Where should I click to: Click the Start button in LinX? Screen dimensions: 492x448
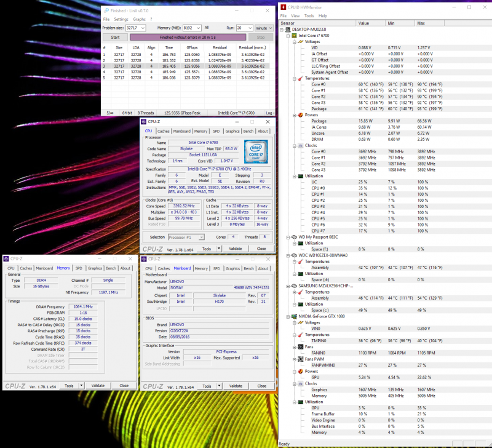[115, 38]
